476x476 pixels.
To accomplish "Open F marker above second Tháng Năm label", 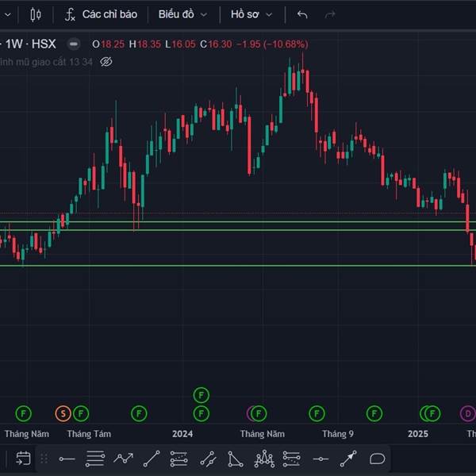I will pyautogui.click(x=259, y=413).
